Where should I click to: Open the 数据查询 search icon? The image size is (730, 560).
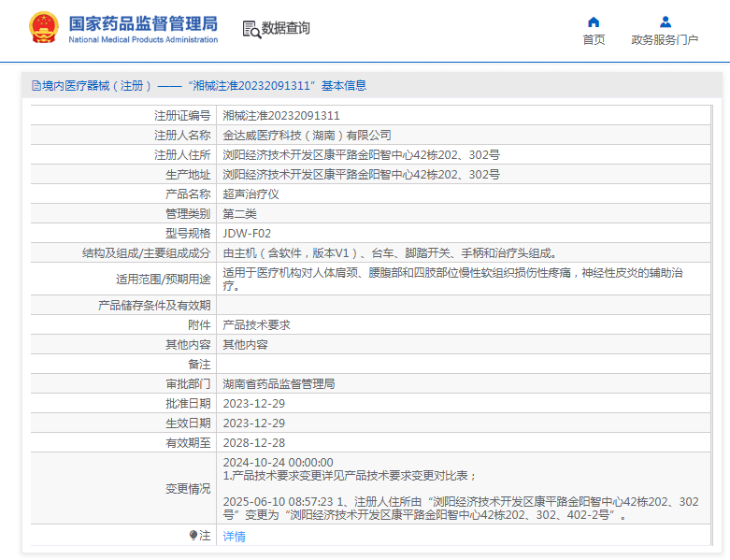pos(251,29)
